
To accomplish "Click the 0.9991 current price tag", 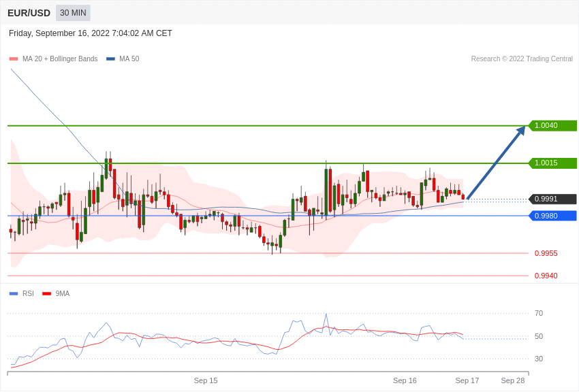I will point(553,199).
